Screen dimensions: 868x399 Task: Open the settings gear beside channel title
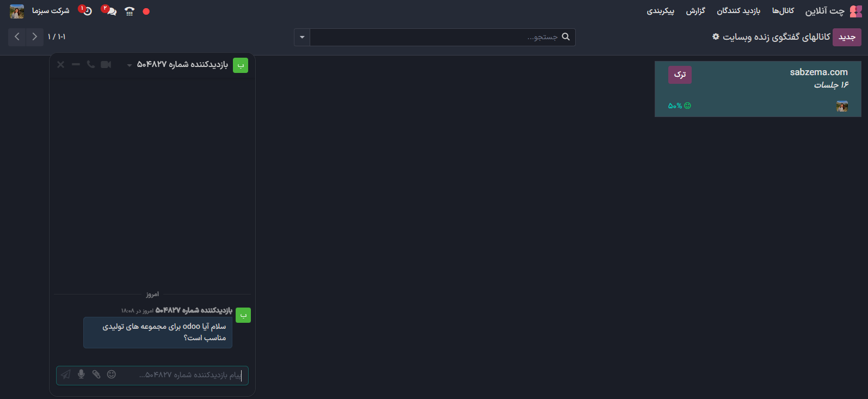click(x=716, y=37)
